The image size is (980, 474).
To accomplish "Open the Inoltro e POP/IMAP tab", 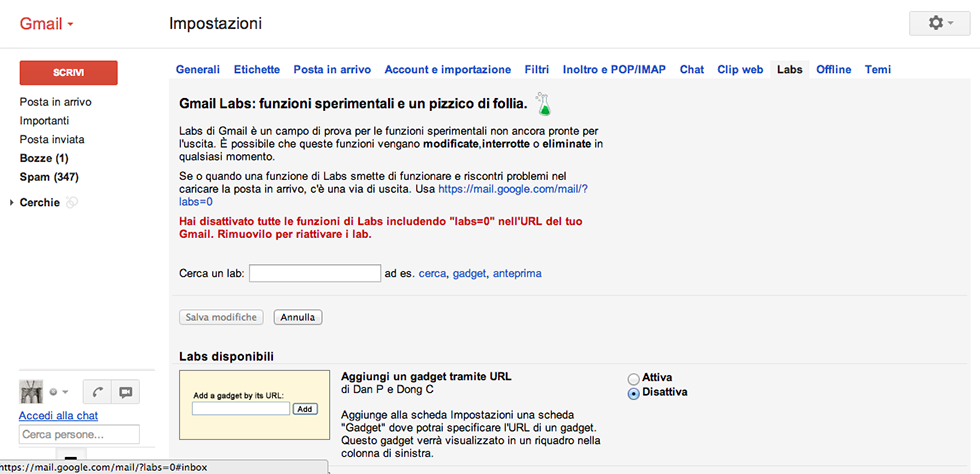I will 614,70.
